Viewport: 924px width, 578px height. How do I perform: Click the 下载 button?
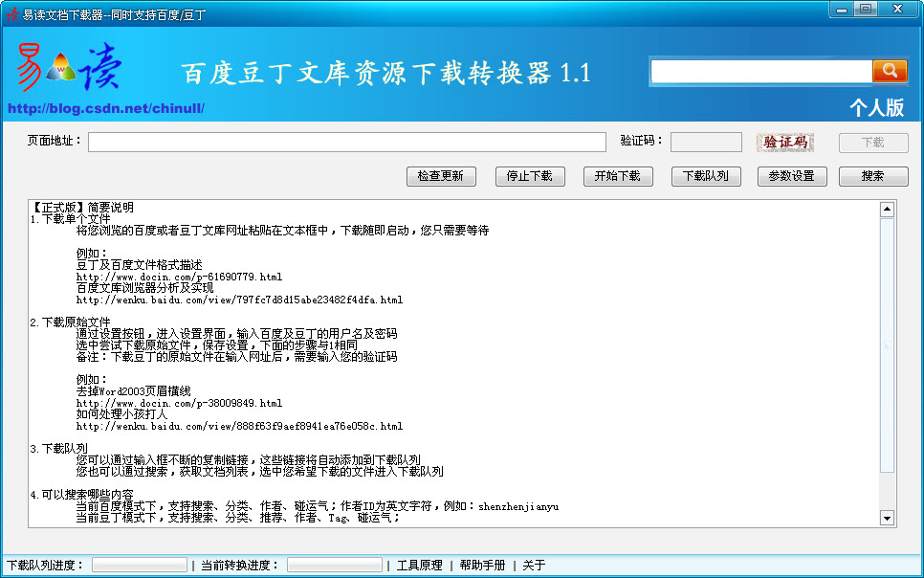point(873,143)
